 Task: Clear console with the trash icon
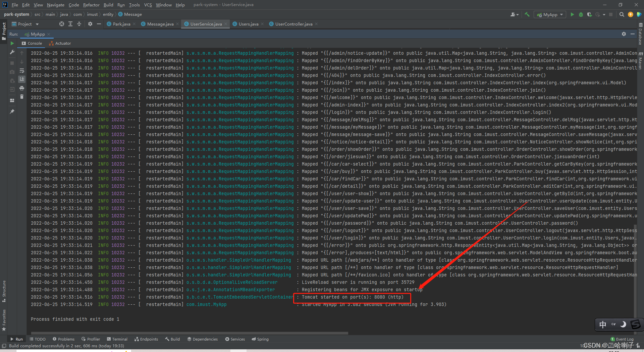click(x=22, y=97)
